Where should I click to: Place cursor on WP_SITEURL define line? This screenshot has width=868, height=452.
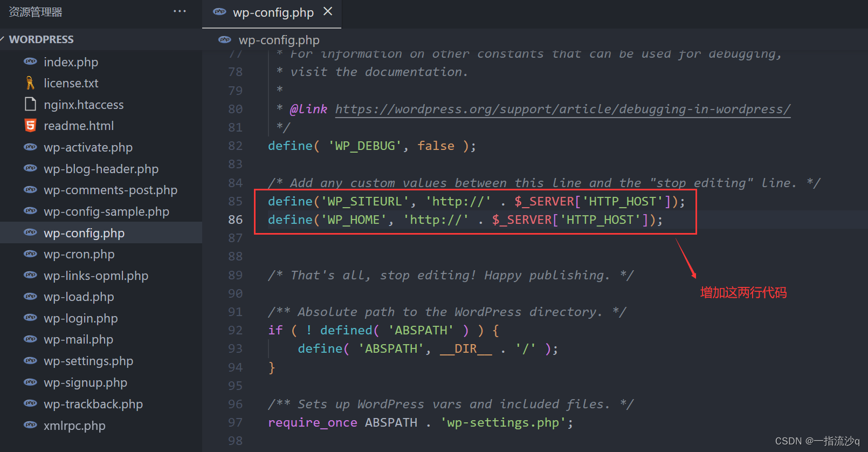pos(477,201)
